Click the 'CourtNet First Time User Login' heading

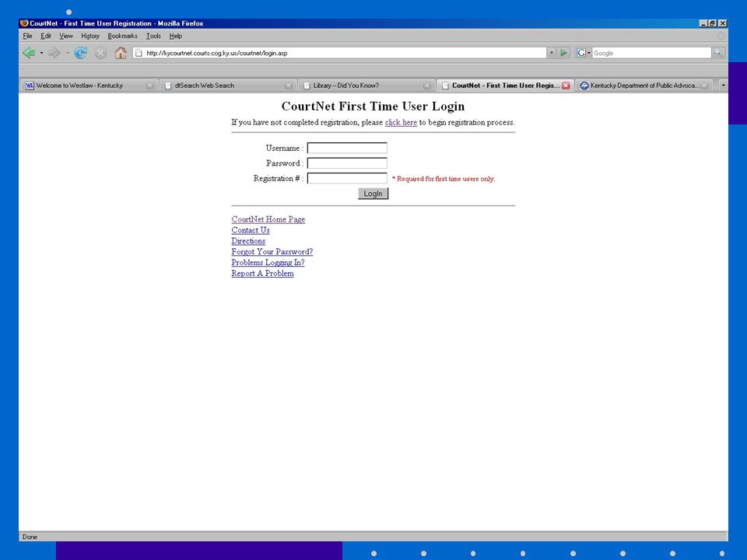[x=373, y=107]
